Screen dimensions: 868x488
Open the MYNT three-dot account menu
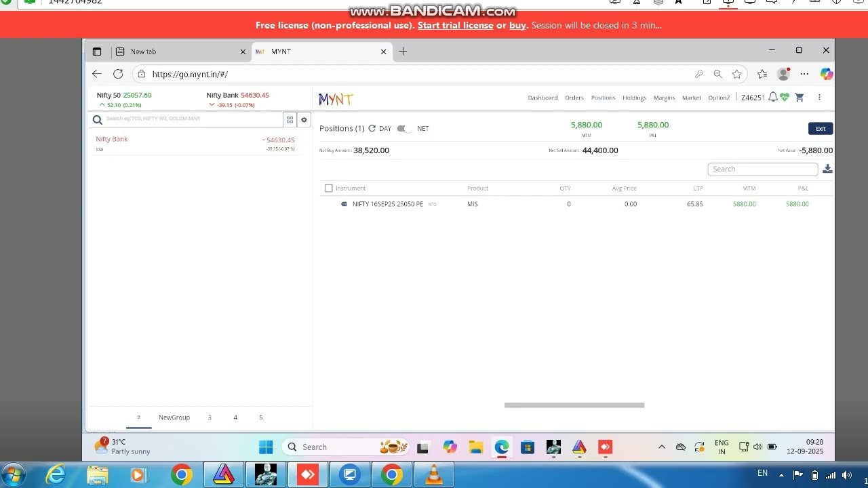[819, 98]
